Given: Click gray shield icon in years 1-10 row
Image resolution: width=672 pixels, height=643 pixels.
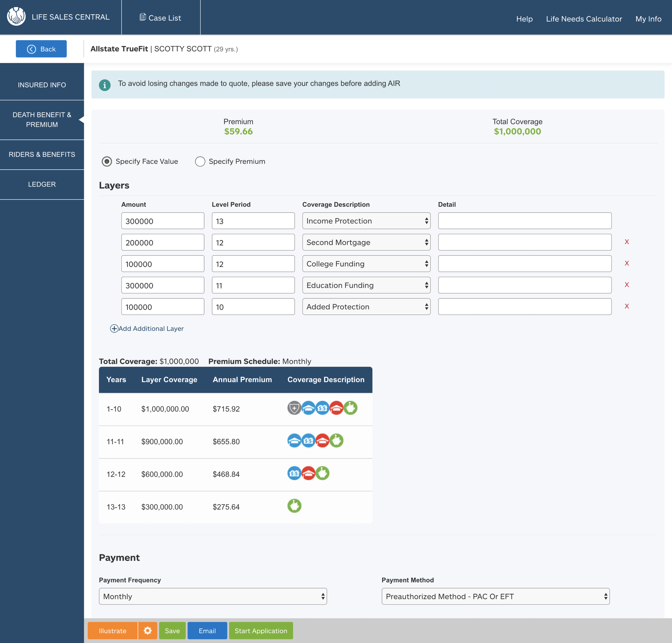Looking at the screenshot, I should (x=294, y=408).
